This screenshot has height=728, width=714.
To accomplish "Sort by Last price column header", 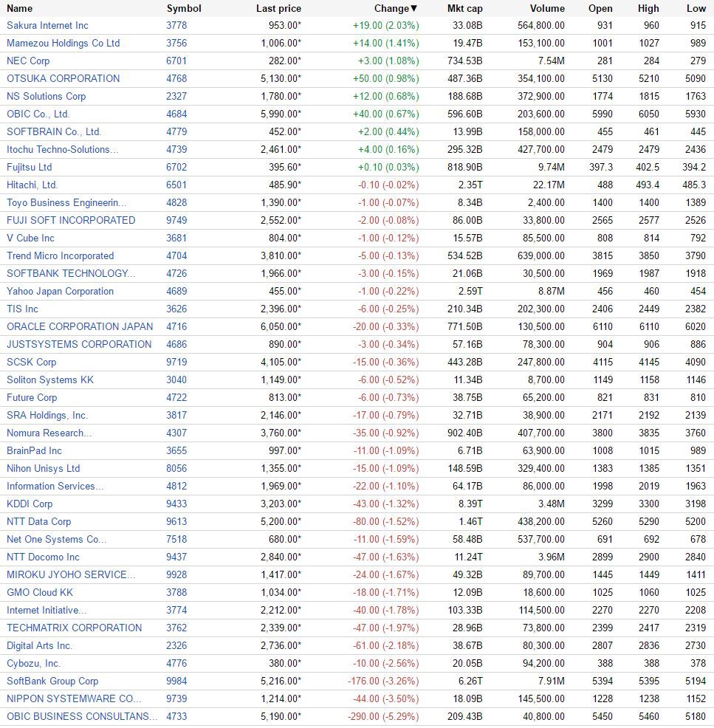I will coord(278,8).
